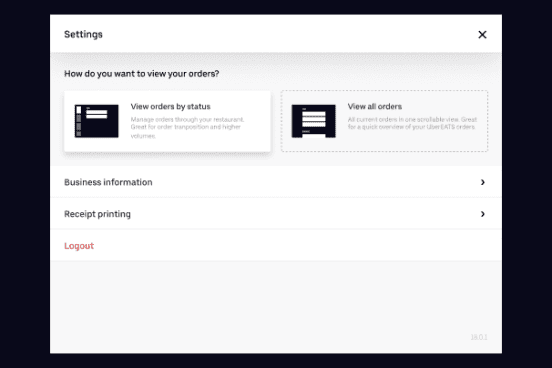Click the Manage orders description under View by status

(x=187, y=127)
